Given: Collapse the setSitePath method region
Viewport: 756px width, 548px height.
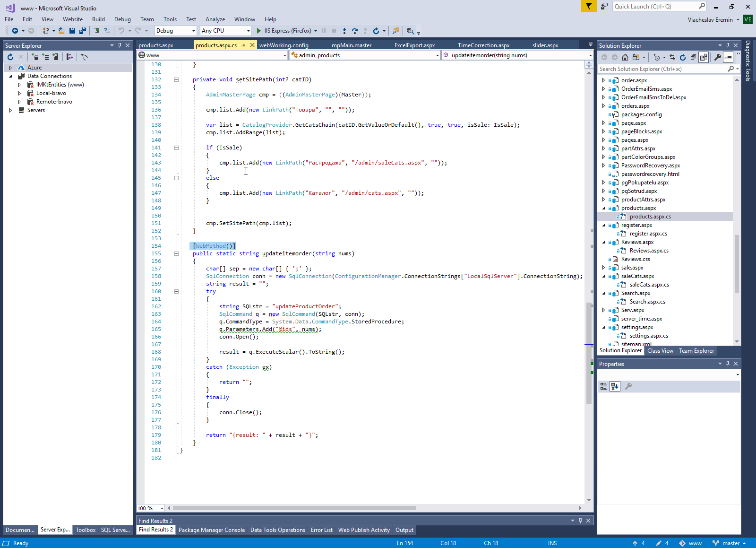Looking at the screenshot, I should (176, 79).
